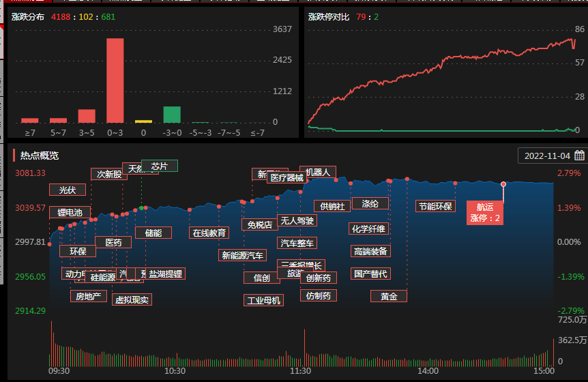Select the 房地产 hotspot label
588x382 pixels.
[x=89, y=296]
